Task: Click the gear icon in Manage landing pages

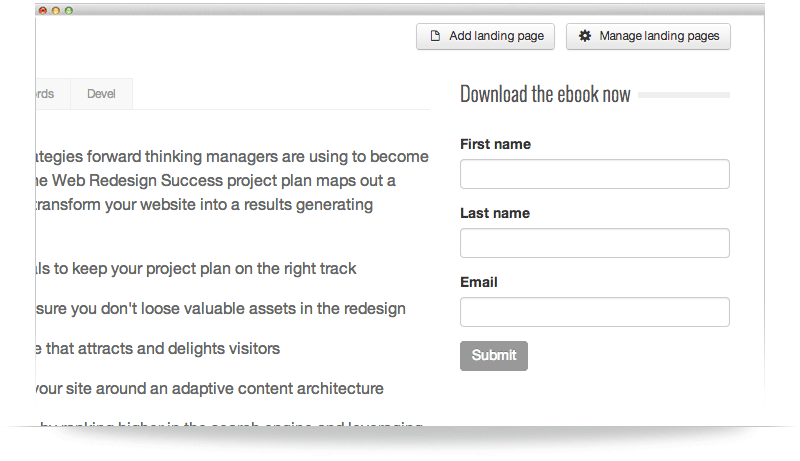Action: click(585, 36)
